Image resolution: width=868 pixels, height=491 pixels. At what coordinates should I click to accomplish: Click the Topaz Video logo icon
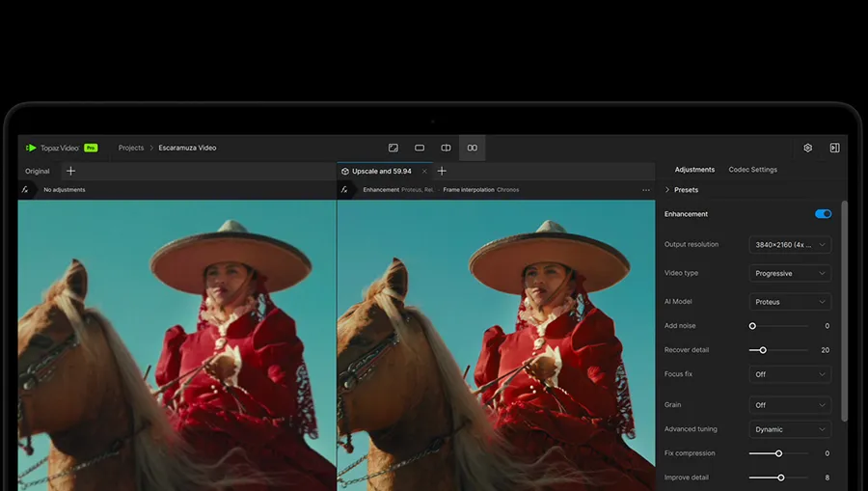pyautogui.click(x=31, y=148)
